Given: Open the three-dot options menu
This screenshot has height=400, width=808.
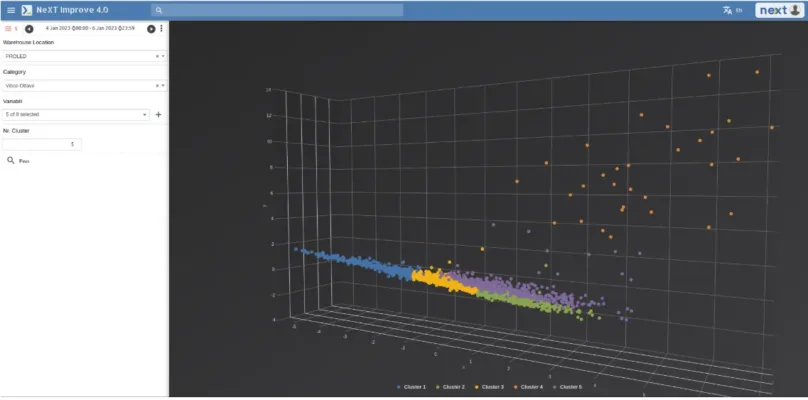Looking at the screenshot, I should [x=161, y=29].
